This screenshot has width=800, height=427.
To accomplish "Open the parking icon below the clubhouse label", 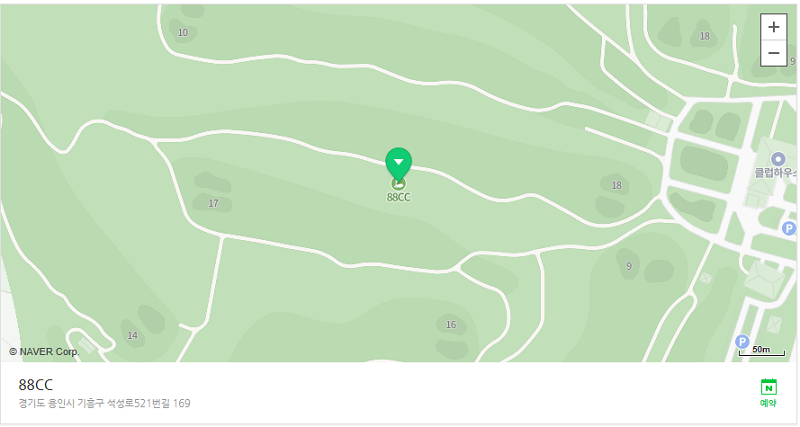I will 789,228.
